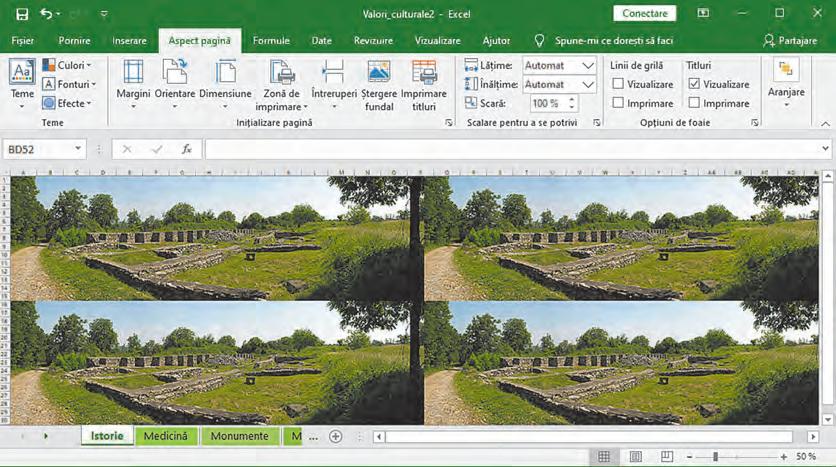
Task: Switch to Page Break Preview icon
Action: 666,456
